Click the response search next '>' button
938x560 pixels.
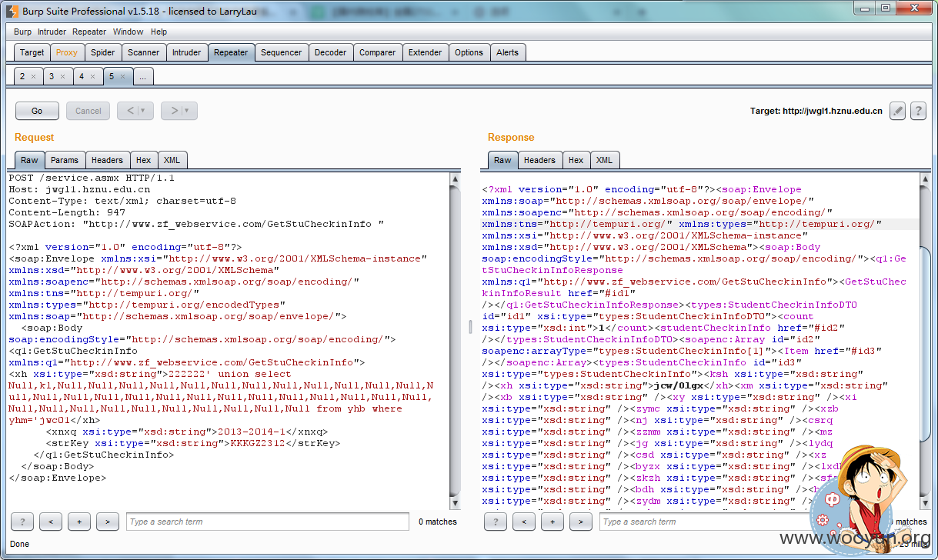tap(581, 522)
